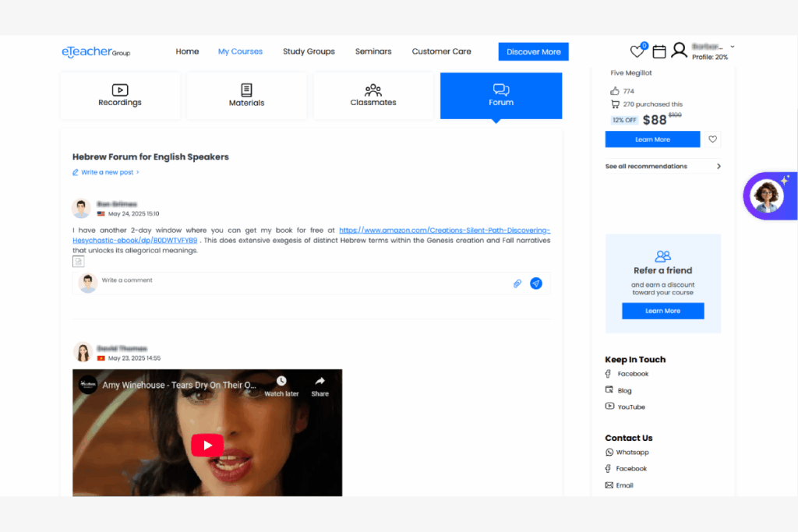Open See all recommendations link

[646, 167]
